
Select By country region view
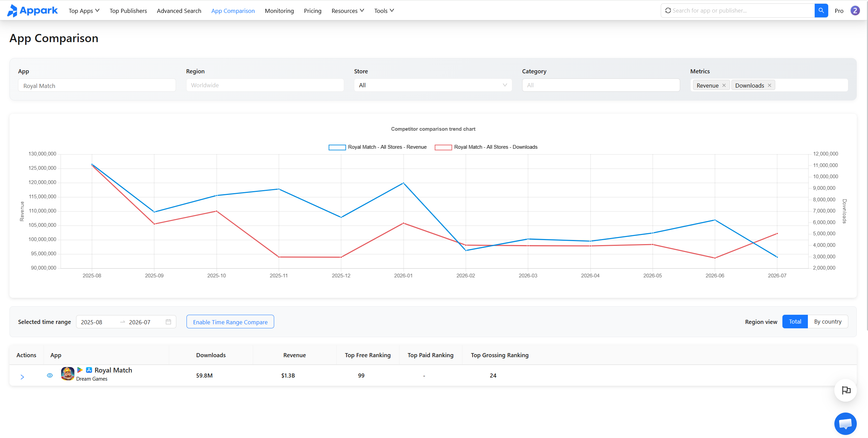click(828, 322)
